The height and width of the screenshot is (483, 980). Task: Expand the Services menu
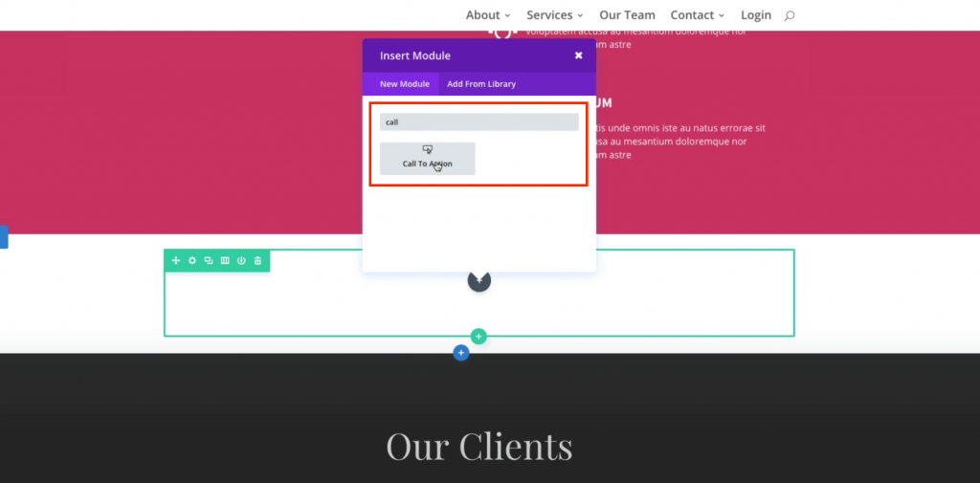click(555, 15)
